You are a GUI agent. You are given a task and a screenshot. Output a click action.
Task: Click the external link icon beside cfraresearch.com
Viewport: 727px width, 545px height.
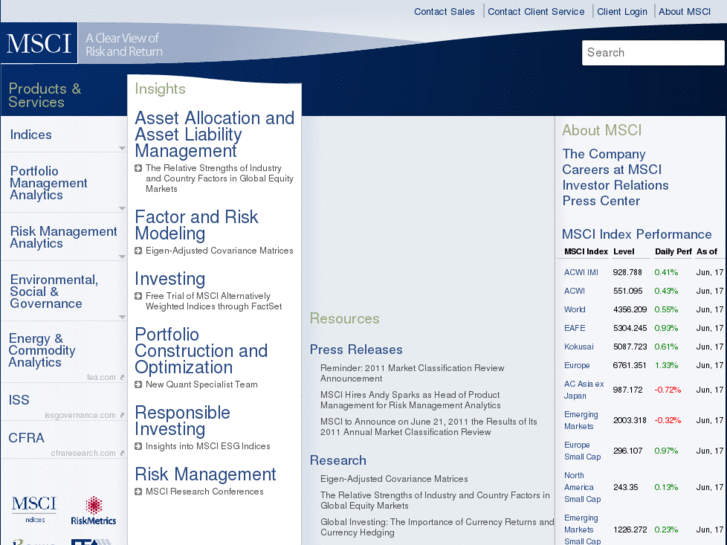pos(122,454)
